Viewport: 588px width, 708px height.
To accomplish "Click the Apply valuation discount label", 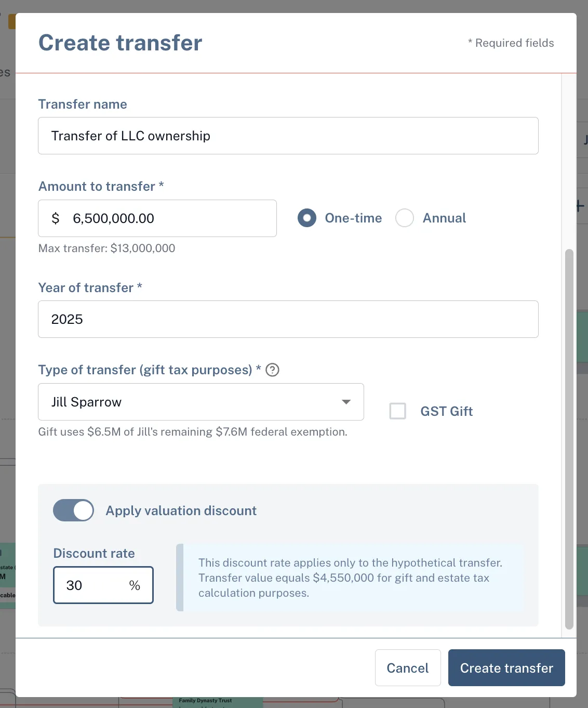I will point(181,510).
